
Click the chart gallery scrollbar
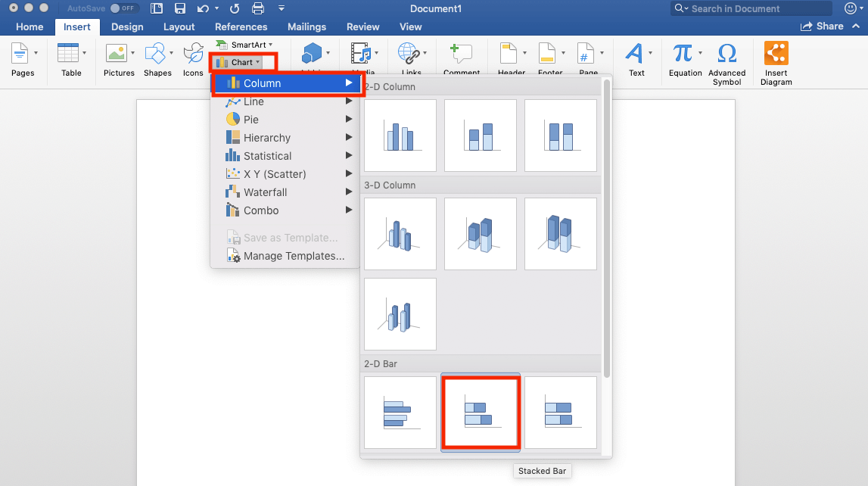pos(607,229)
